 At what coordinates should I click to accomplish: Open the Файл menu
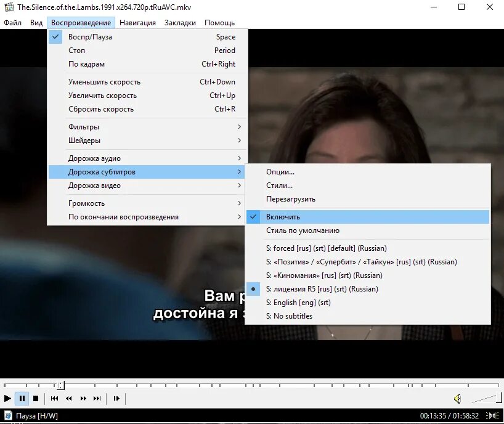pyautogui.click(x=12, y=23)
